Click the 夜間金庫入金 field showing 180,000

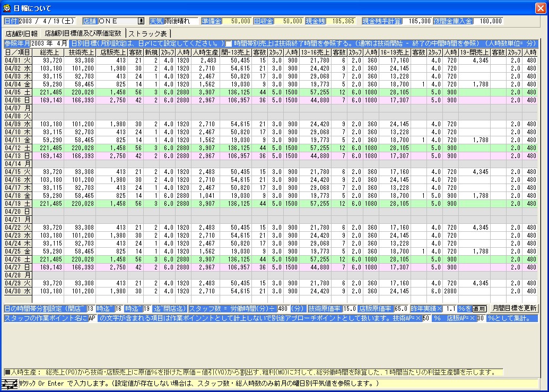[x=488, y=21]
